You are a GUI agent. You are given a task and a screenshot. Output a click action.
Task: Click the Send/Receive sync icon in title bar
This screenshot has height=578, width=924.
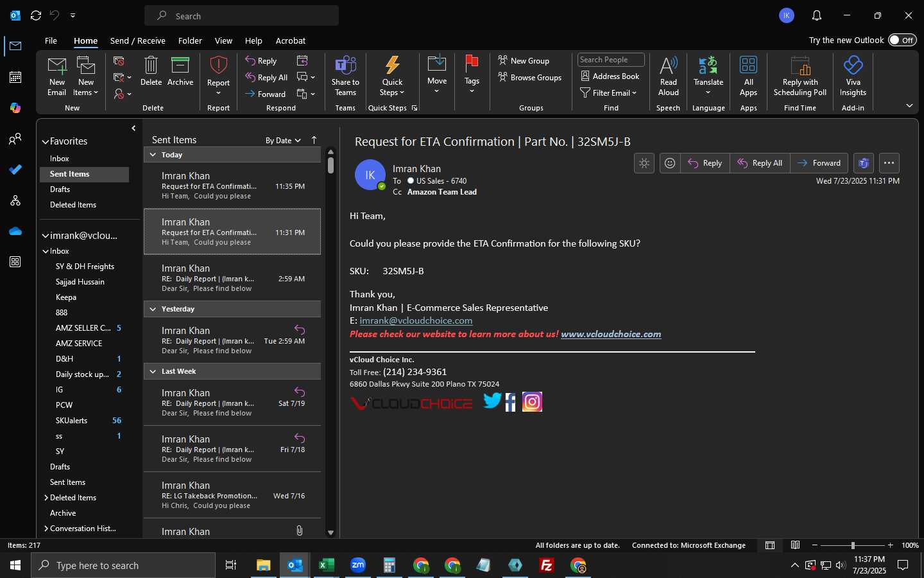36,15
